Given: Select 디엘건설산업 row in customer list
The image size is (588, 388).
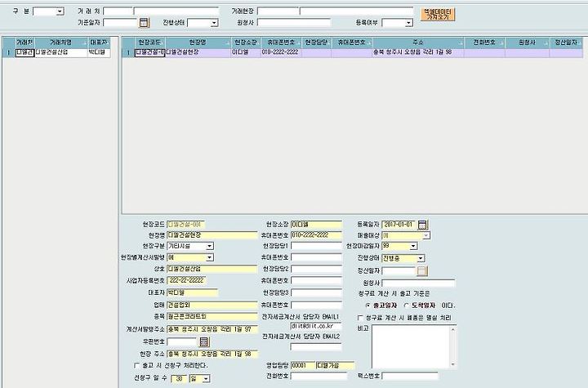Looking at the screenshot, I should (x=61, y=52).
